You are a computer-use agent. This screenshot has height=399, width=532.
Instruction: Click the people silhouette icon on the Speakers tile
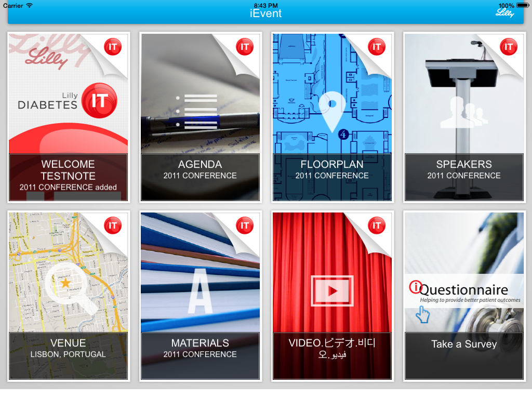pos(464,112)
